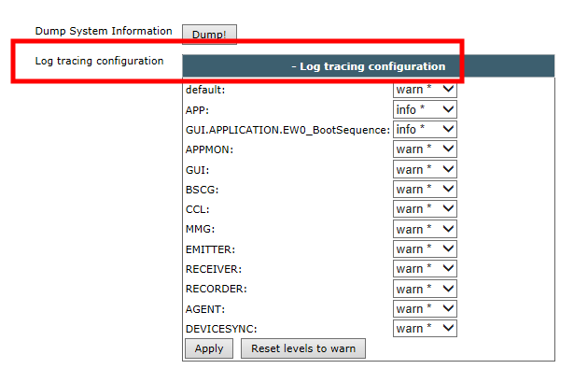Select the 'MMG:' row label
The image size is (588, 383).
200,229
